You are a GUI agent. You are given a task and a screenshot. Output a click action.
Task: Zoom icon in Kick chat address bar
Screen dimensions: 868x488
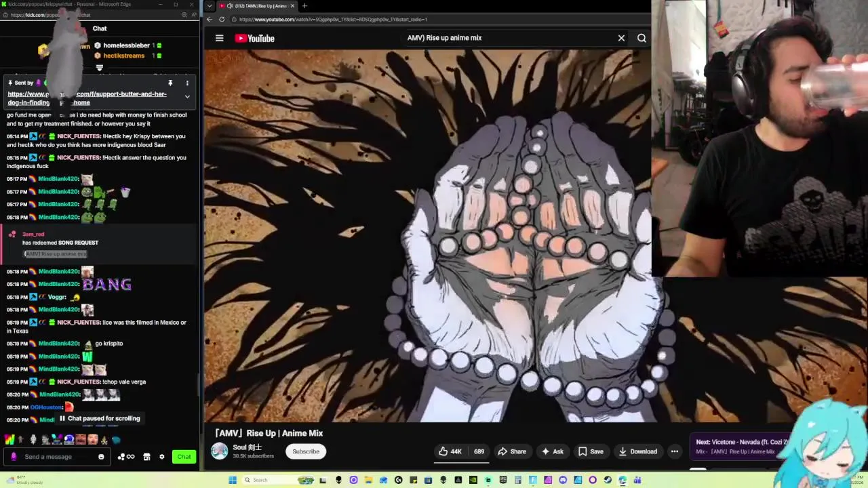point(184,15)
